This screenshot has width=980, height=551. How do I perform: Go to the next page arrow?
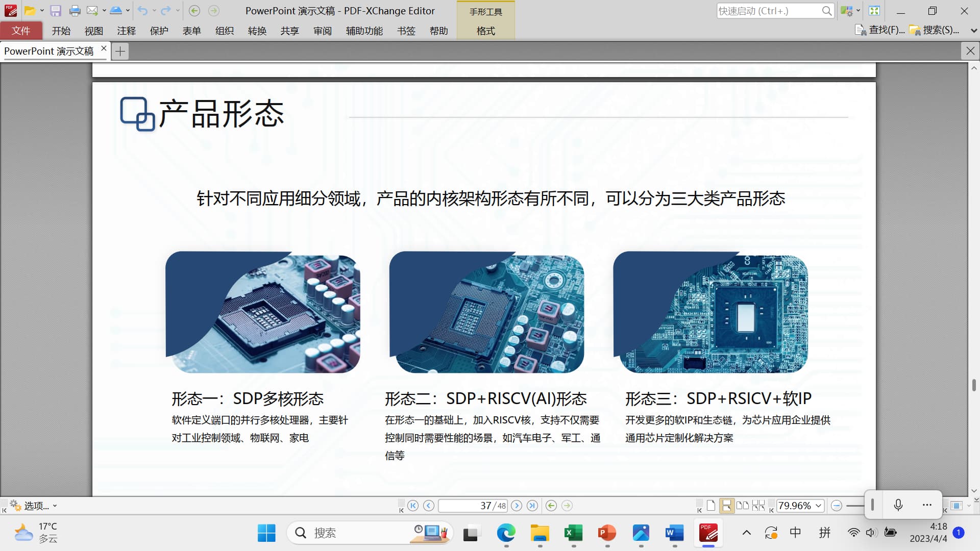click(x=517, y=506)
